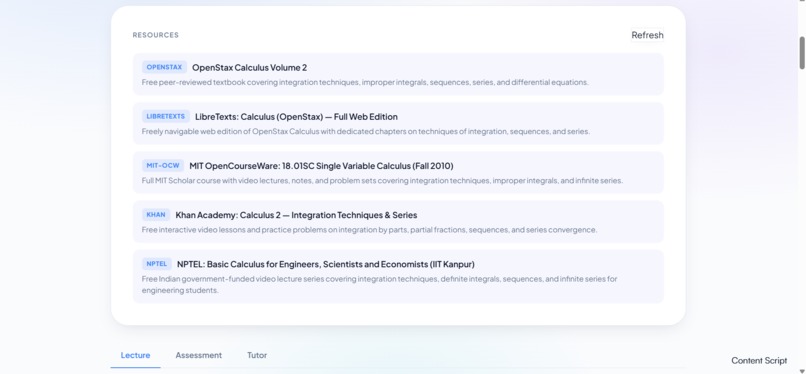Click the NPTEL source badge
This screenshot has width=806, height=374.
tap(157, 264)
